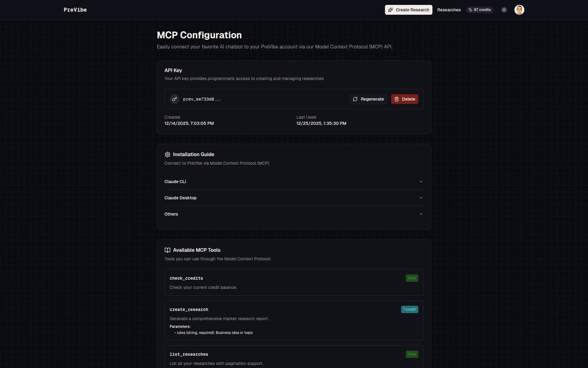Expand the Others section
This screenshot has width=588, height=368.
(x=294, y=214)
